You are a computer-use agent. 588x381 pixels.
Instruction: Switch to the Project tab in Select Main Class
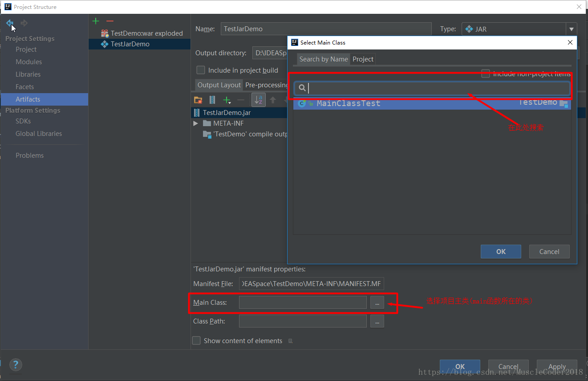coord(363,59)
